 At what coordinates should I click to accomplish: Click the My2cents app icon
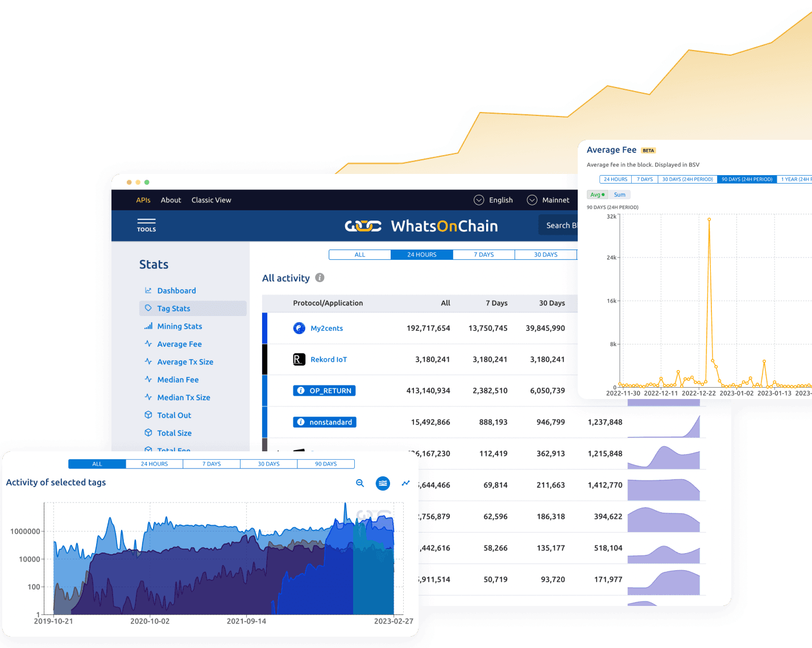click(x=299, y=328)
